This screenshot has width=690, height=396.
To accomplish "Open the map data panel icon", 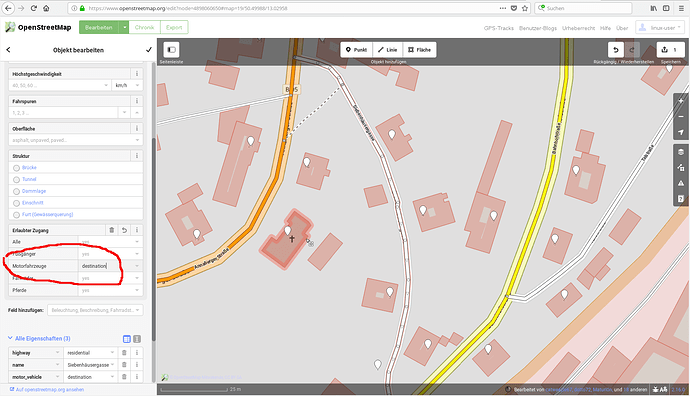I will tap(681, 168).
